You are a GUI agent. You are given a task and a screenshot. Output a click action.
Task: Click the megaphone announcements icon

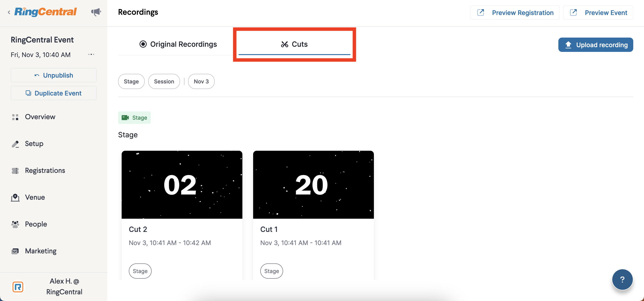pyautogui.click(x=96, y=12)
